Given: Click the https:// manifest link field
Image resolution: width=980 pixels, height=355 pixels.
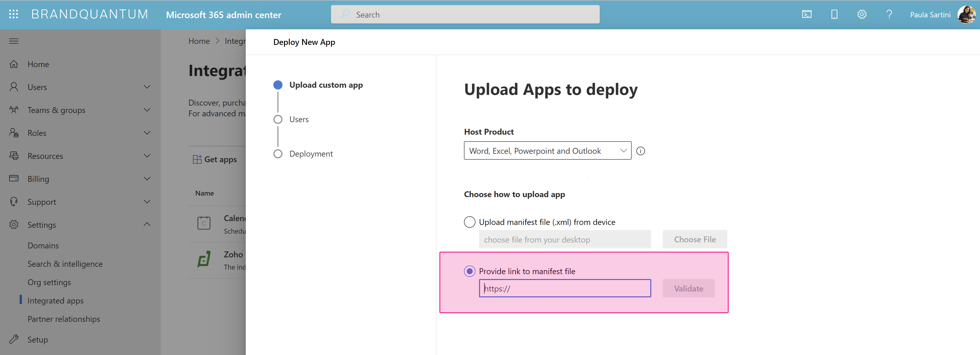Looking at the screenshot, I should tap(565, 288).
